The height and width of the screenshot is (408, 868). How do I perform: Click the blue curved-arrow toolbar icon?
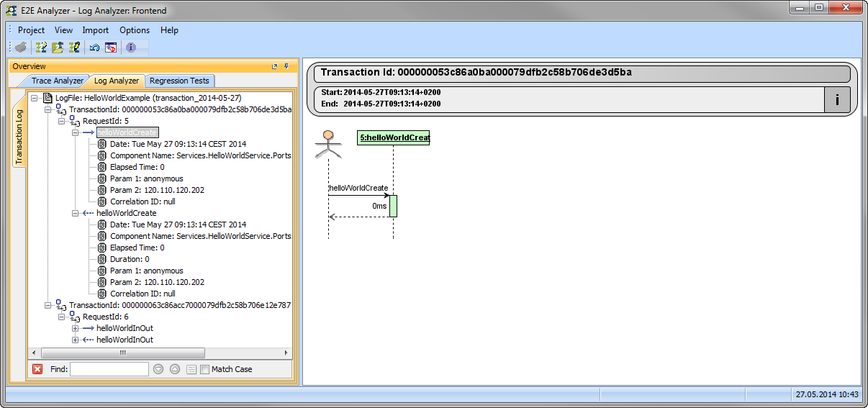click(x=95, y=47)
